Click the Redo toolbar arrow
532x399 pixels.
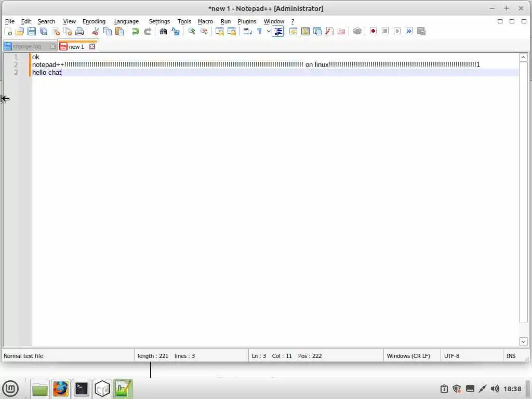click(x=147, y=32)
